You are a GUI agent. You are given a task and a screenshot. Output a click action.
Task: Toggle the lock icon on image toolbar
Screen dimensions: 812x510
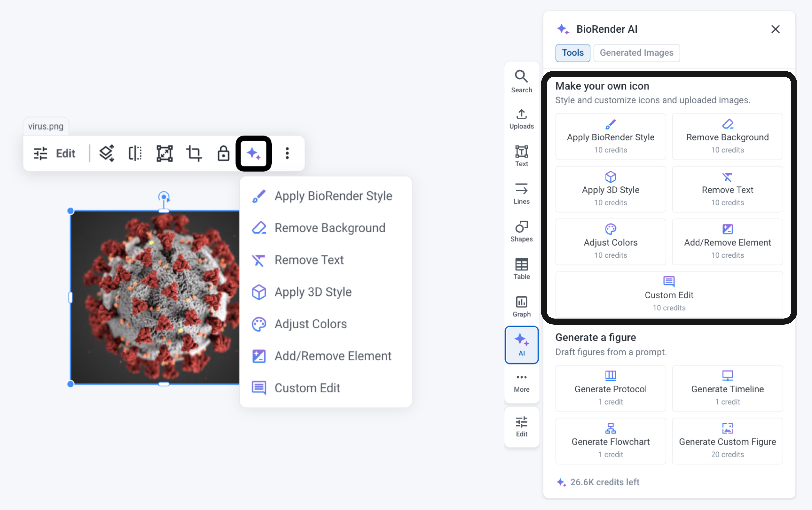click(x=223, y=153)
